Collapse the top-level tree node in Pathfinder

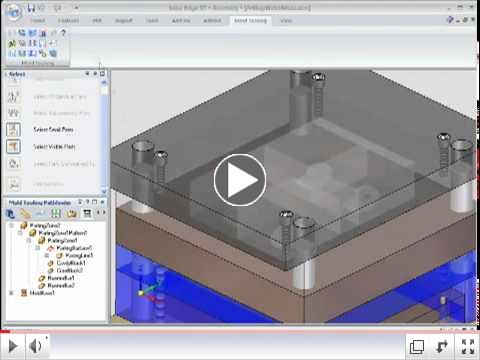click(x=11, y=226)
